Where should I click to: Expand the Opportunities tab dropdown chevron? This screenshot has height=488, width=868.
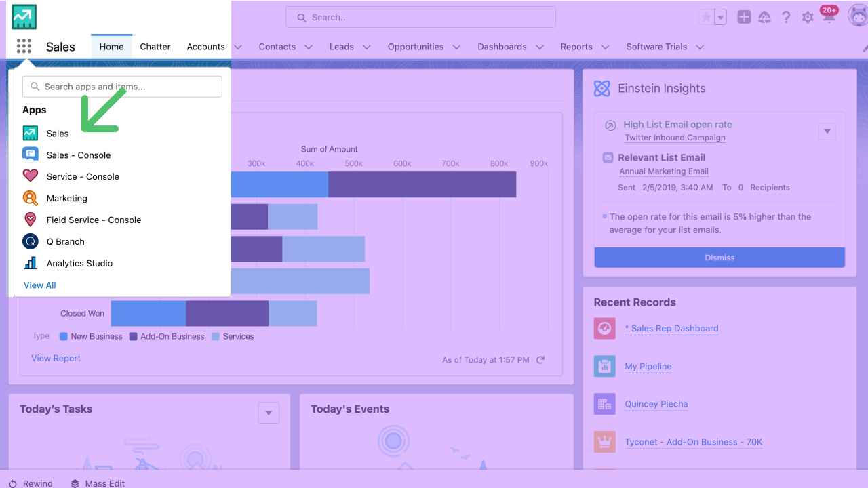(456, 47)
